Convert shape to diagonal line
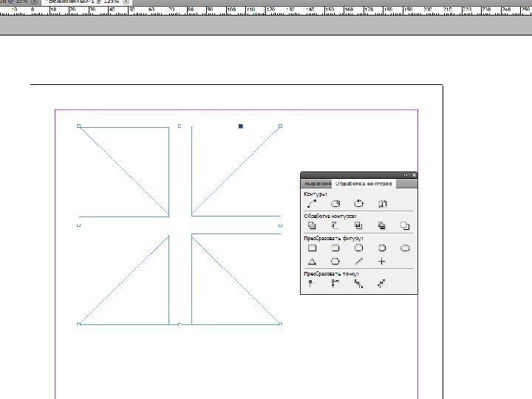 pyautogui.click(x=358, y=262)
